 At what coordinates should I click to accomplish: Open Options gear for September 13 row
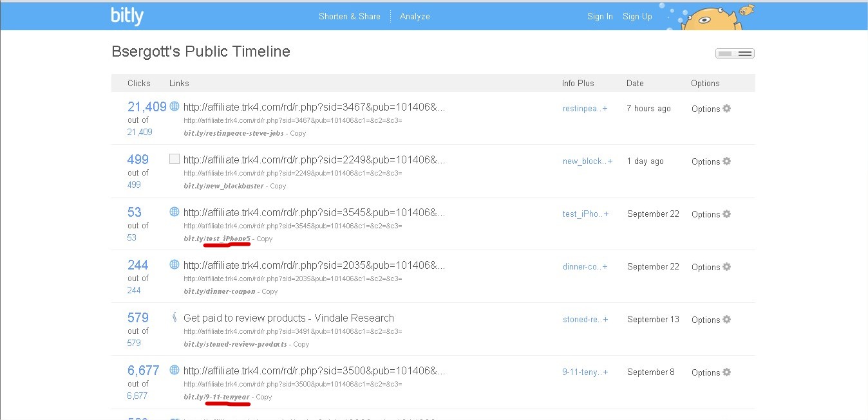tap(726, 320)
